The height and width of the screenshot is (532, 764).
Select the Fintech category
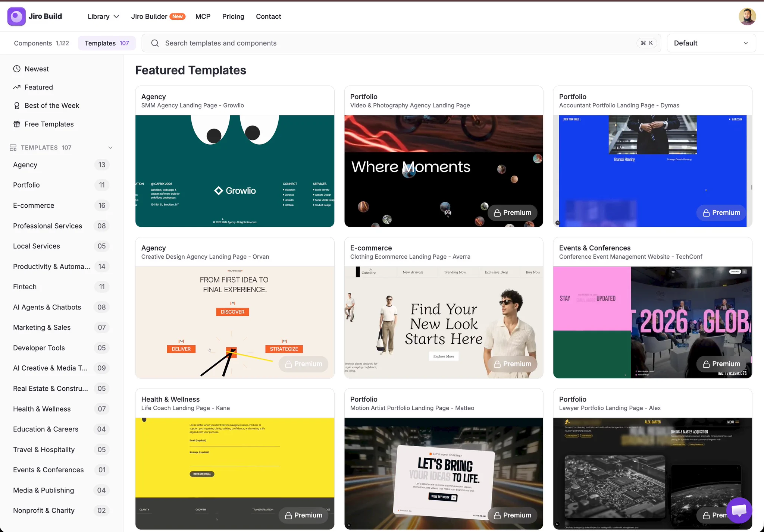pyautogui.click(x=61, y=287)
